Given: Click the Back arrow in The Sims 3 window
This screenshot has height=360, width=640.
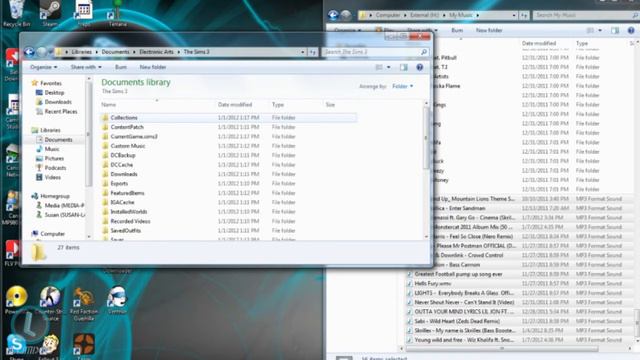Looking at the screenshot, I should click(x=29, y=52).
